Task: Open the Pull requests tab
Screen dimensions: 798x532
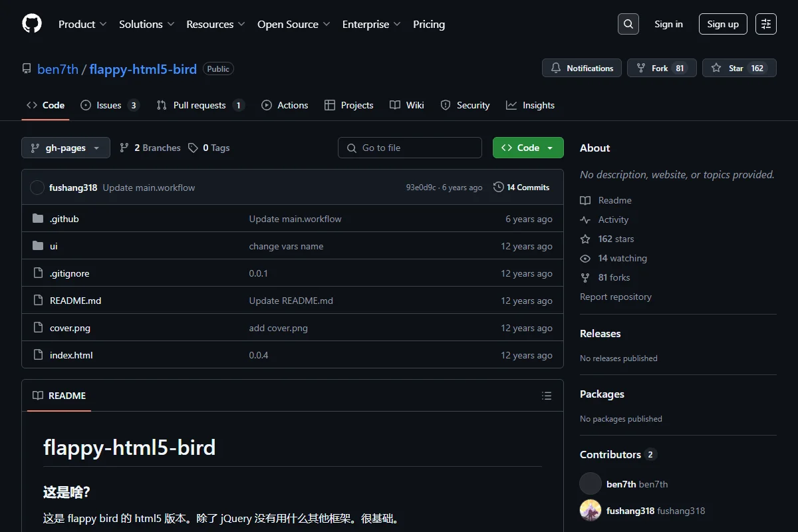Action: click(x=200, y=105)
